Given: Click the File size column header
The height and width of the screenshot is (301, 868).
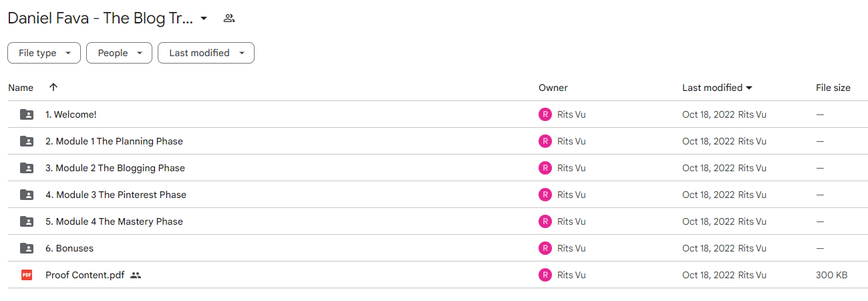Looking at the screenshot, I should [833, 88].
